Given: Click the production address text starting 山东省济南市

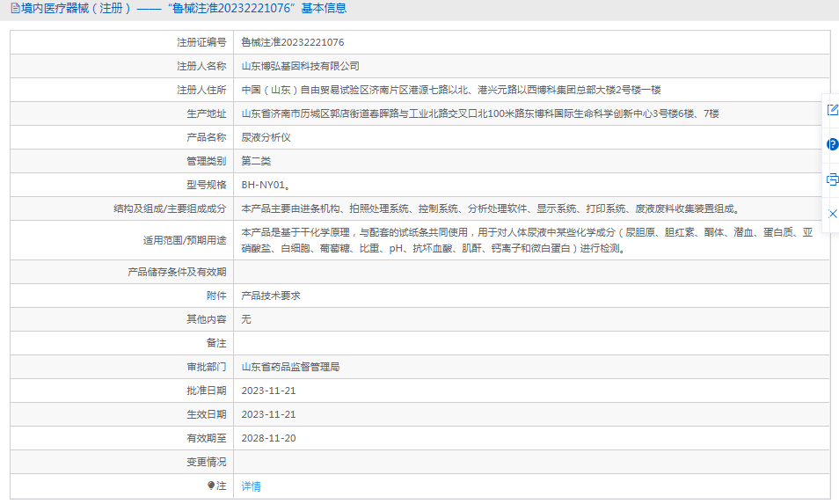Looking at the screenshot, I should click(480, 113).
